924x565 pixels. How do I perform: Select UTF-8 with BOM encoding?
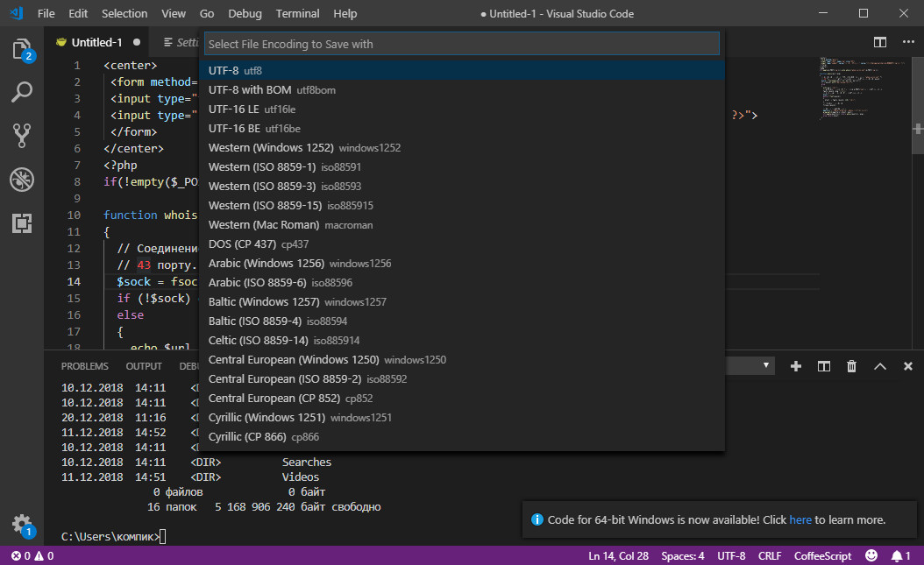point(462,90)
